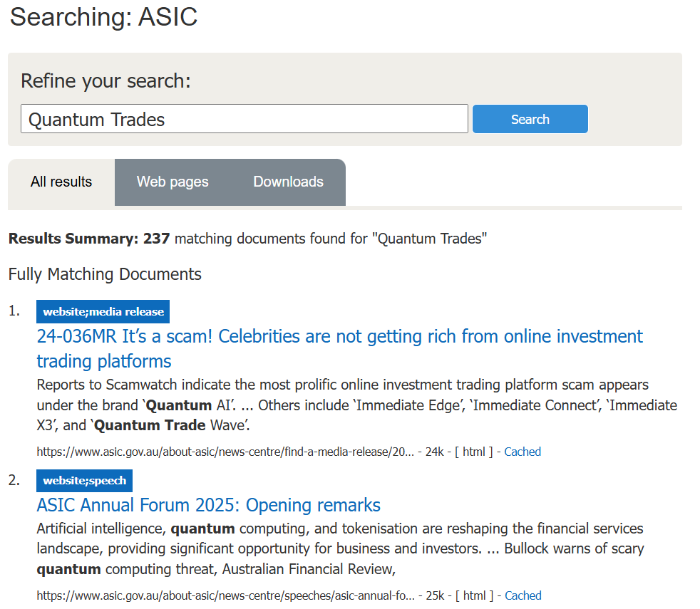Click the 'website;media release' tag badge
Screen dimensions: 700x609
[103, 312]
